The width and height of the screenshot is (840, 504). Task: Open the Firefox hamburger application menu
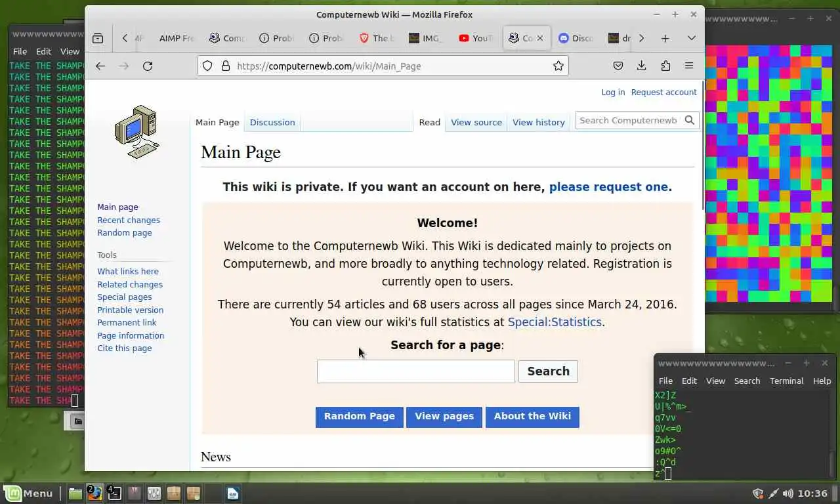click(x=689, y=66)
